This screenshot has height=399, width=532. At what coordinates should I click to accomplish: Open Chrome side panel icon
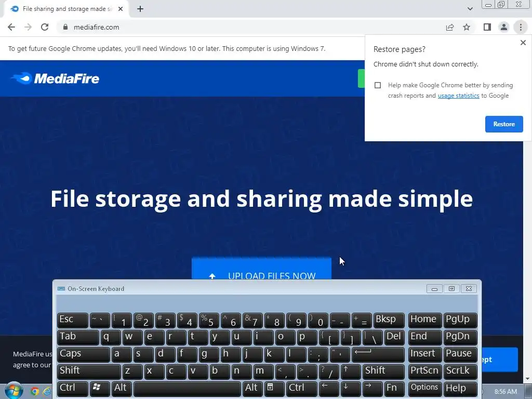click(487, 27)
